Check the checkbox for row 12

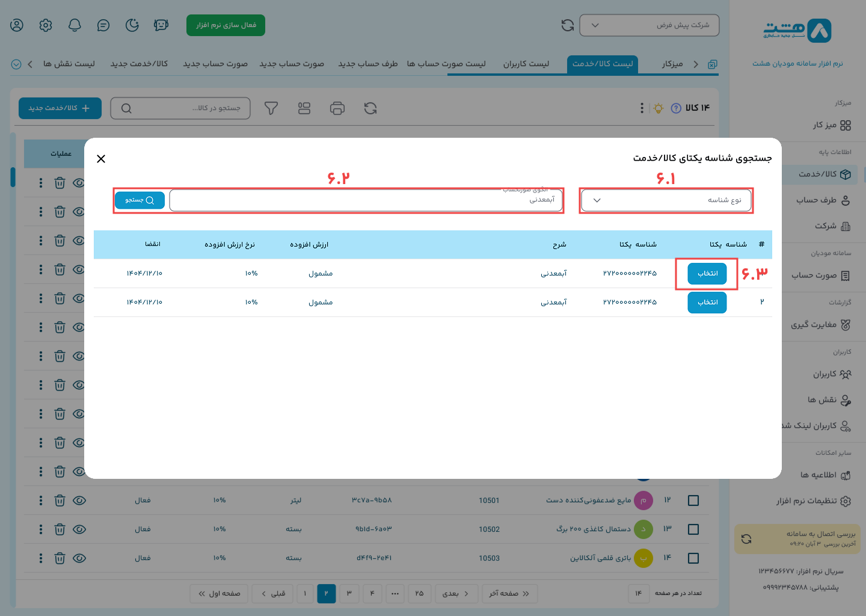(693, 500)
